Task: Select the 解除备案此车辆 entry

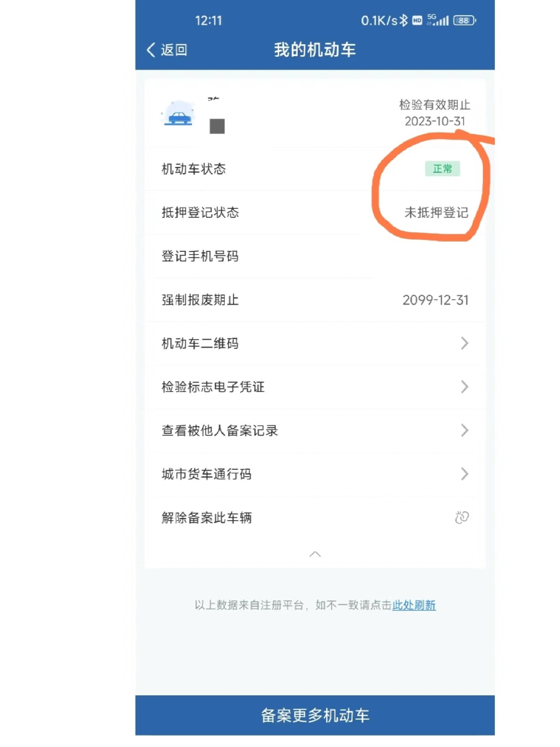Action: coord(315,517)
